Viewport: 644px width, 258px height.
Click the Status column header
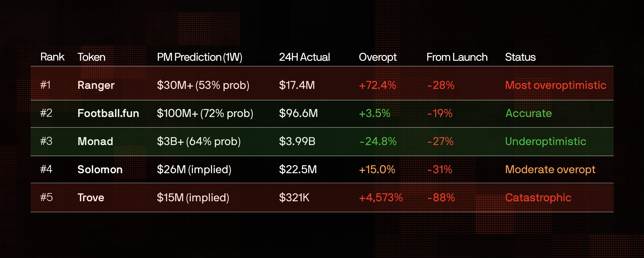(x=520, y=57)
